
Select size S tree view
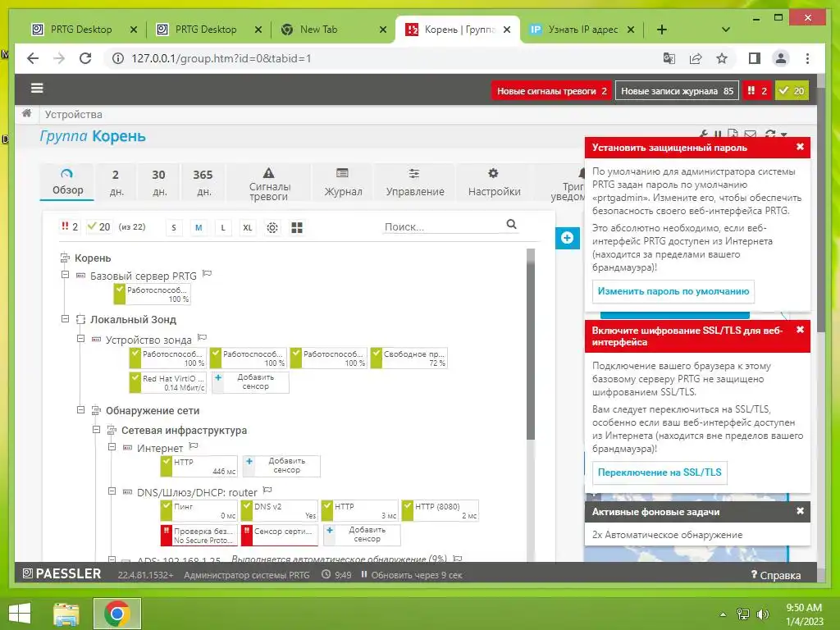(174, 228)
